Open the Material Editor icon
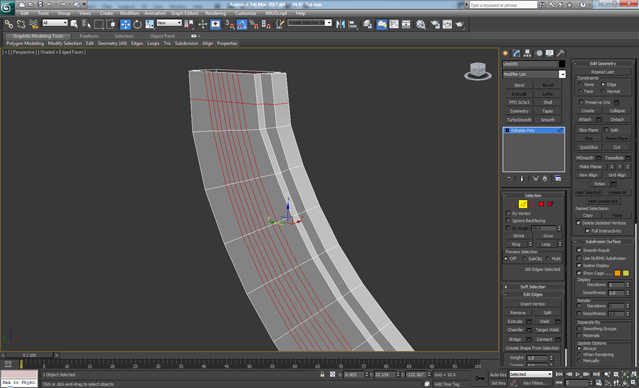 coord(421,24)
